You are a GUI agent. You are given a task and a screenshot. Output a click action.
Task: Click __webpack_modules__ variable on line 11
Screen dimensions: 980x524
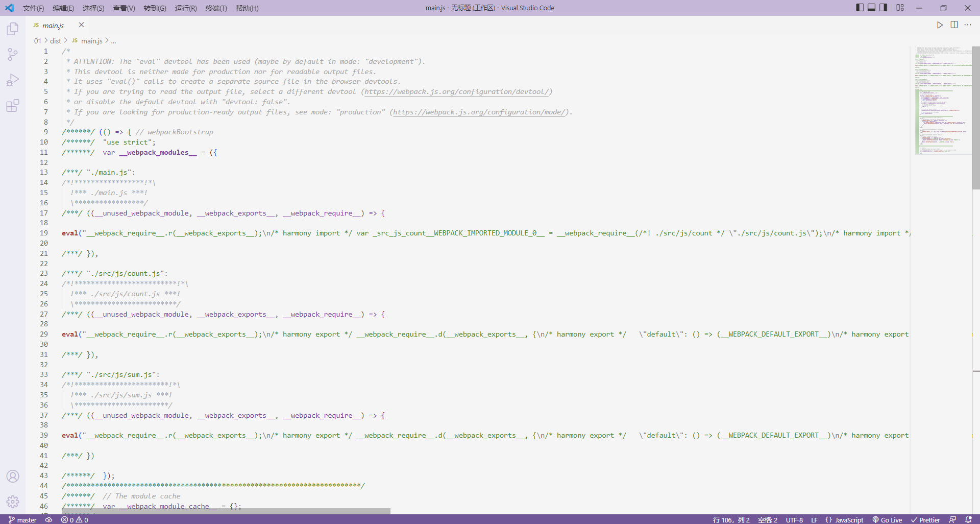(x=158, y=153)
